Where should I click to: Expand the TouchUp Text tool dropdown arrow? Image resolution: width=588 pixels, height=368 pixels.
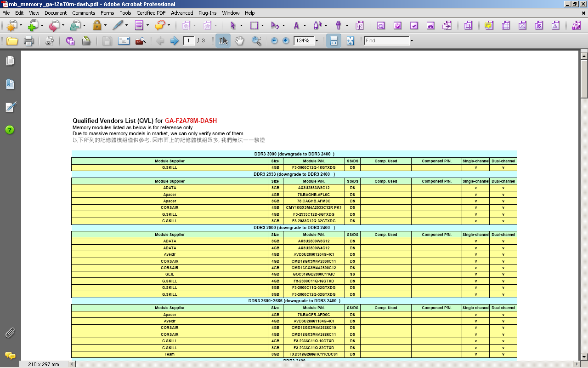pyautogui.click(x=305, y=26)
